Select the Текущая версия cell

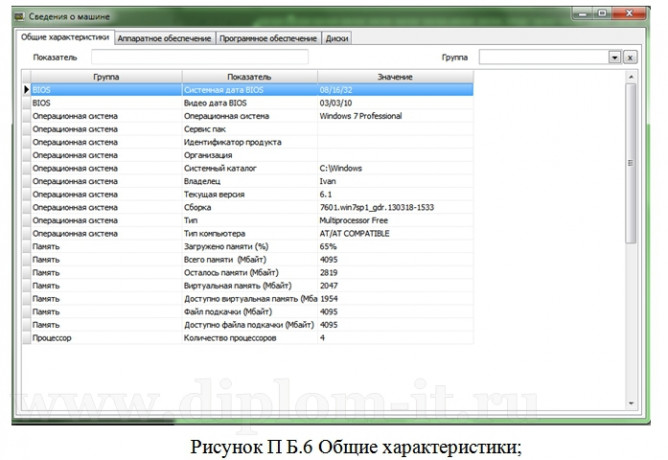point(250,194)
